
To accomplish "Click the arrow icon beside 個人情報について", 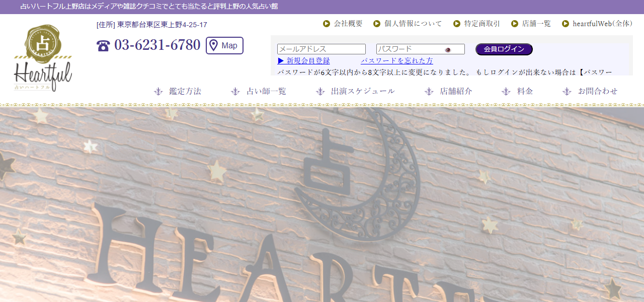I will click(x=377, y=24).
